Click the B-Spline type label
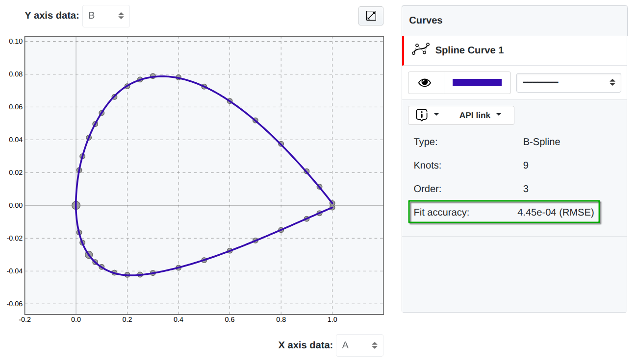 [542, 142]
